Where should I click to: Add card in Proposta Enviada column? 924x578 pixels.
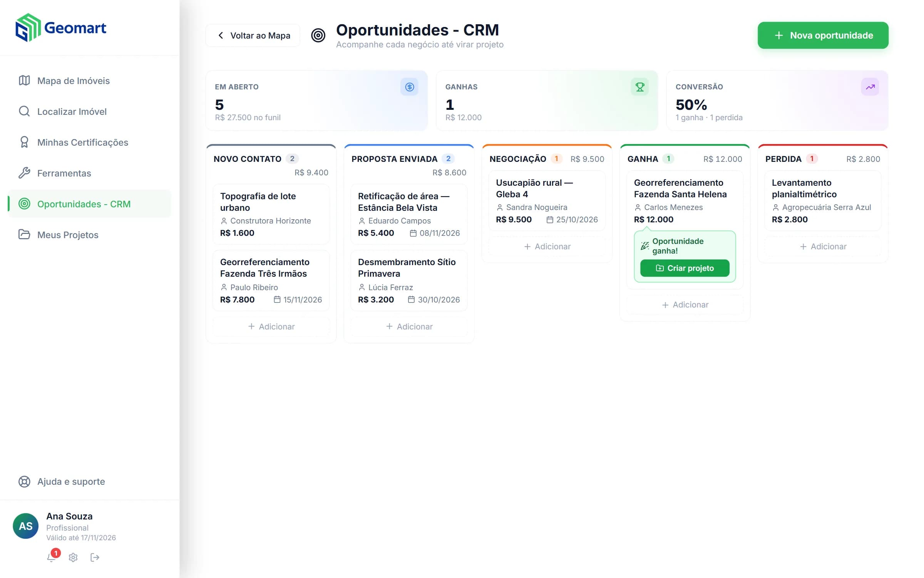click(409, 327)
